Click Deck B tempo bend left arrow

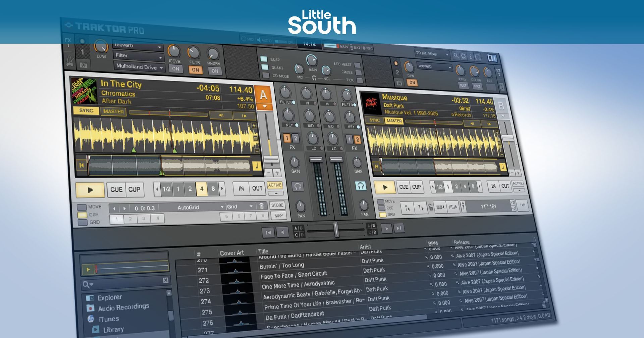(472, 124)
